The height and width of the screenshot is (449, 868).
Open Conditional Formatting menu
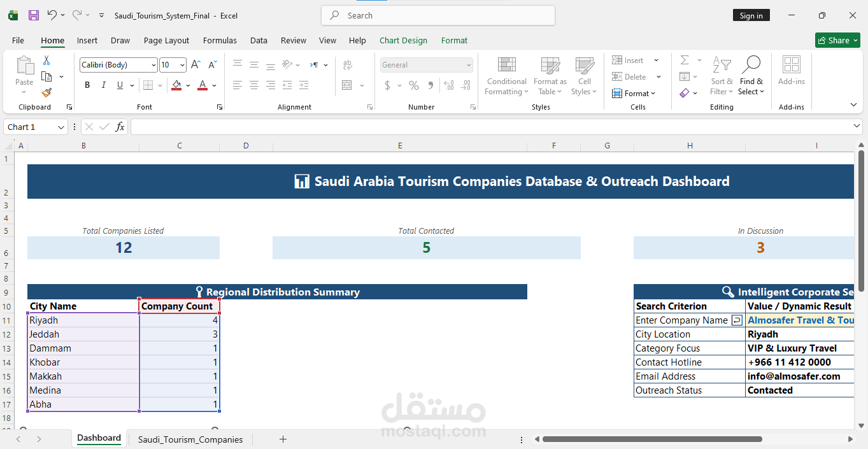(507, 76)
